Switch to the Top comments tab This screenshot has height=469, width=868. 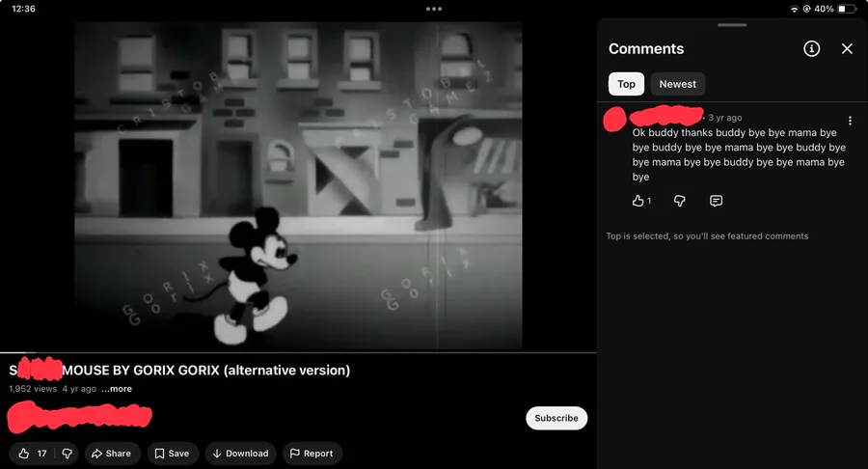626,84
